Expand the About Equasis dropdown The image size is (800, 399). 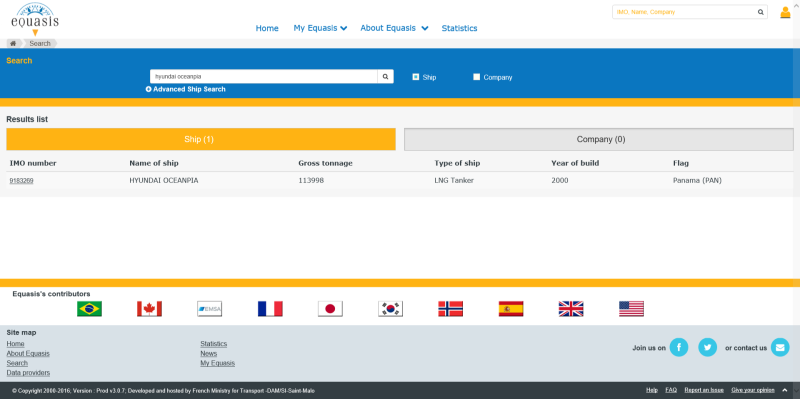[x=394, y=28]
